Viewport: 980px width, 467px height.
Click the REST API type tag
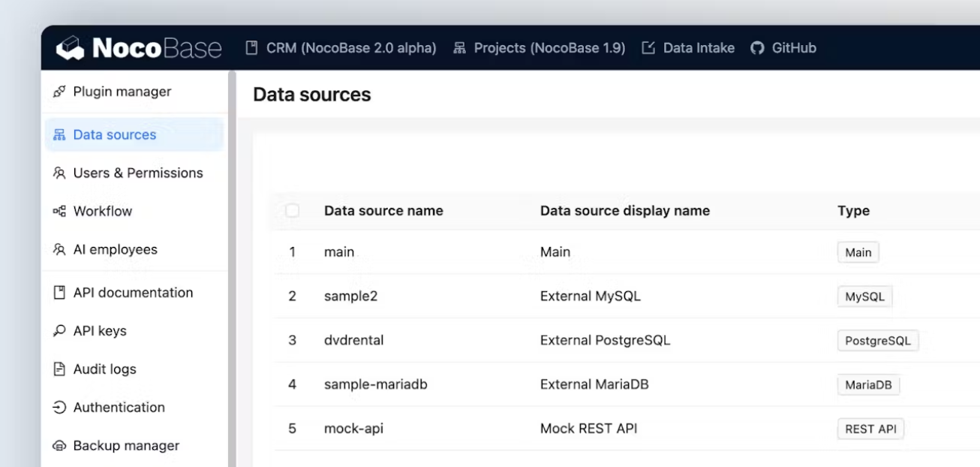point(870,429)
